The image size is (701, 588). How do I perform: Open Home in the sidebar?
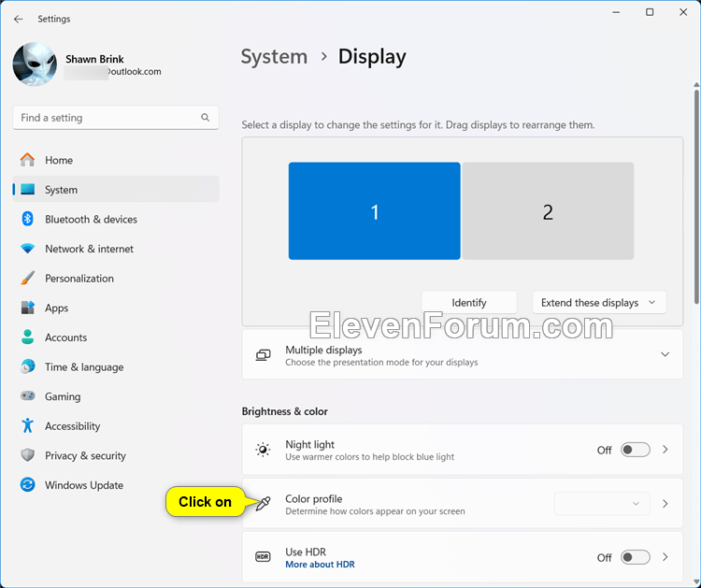(x=116, y=160)
